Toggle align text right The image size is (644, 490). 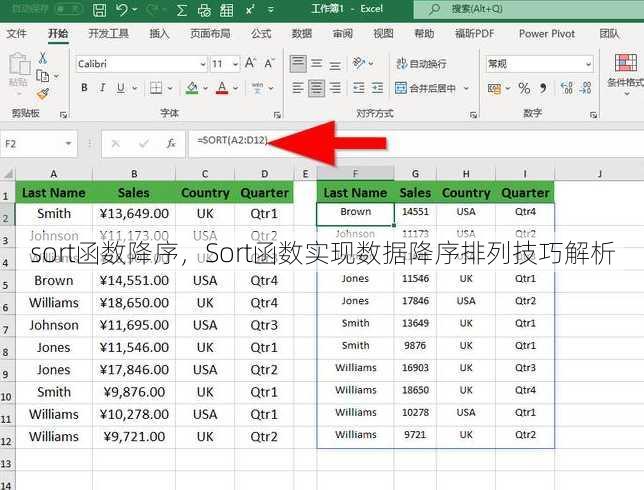[335, 88]
